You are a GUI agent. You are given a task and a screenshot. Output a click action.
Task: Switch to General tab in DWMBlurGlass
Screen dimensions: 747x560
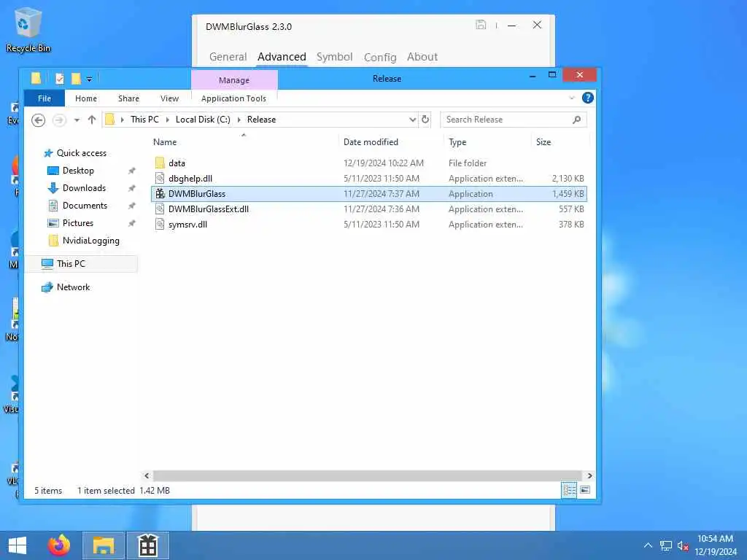coord(228,57)
